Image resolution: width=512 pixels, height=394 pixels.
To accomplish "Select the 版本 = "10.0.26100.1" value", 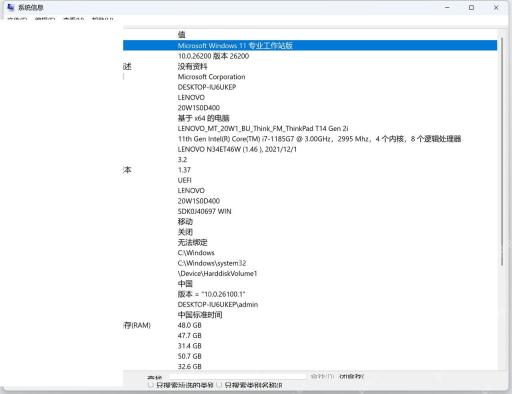I will click(x=211, y=294).
